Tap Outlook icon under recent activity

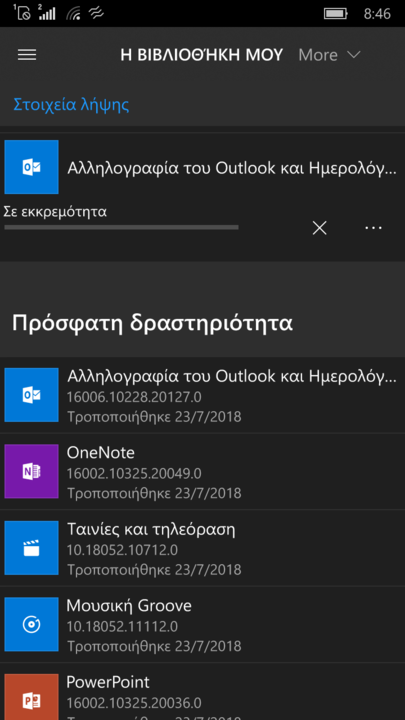click(31, 395)
